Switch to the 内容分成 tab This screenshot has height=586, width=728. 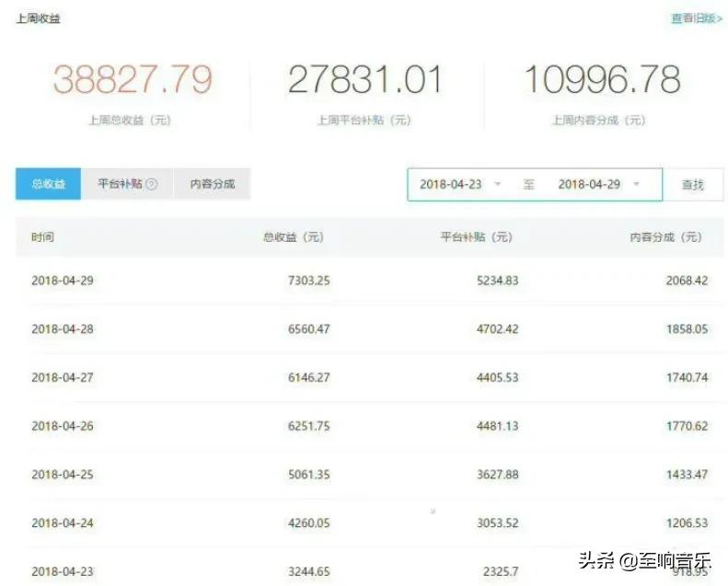tap(213, 184)
